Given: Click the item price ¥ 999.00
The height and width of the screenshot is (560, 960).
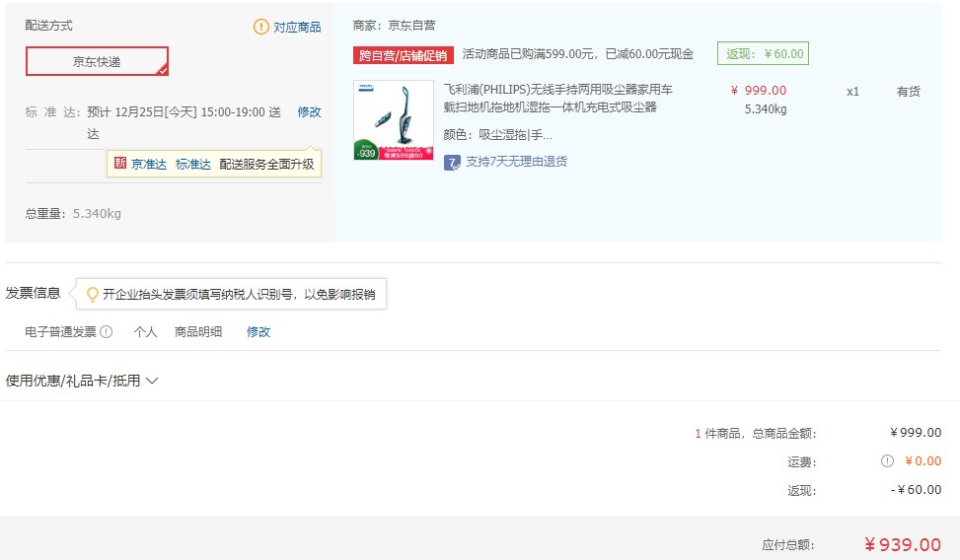Looking at the screenshot, I should pos(759,91).
